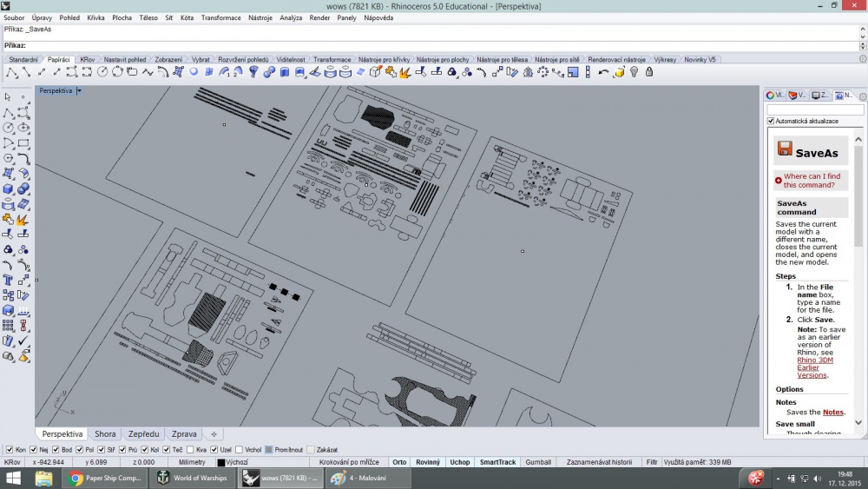Switch to the Zepředu viewport tab
This screenshot has width=868, height=489.
tap(143, 434)
